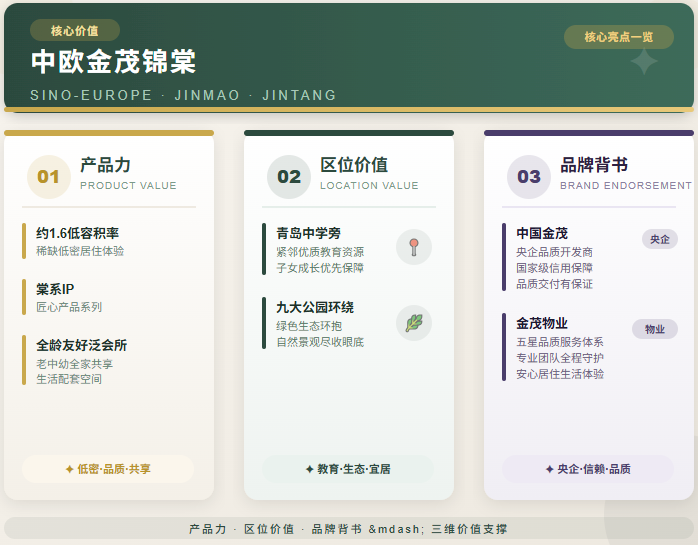
Task: Click the 教育·生态·宜居 pill
Action: pos(348,469)
